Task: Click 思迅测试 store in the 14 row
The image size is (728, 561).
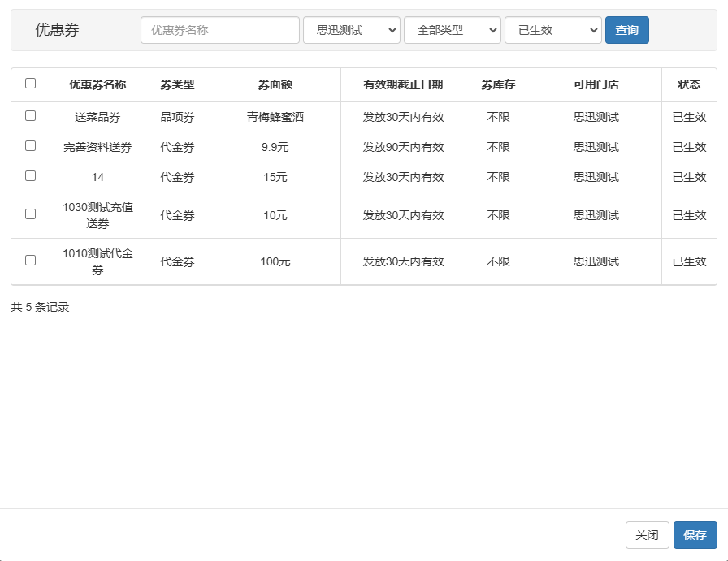Action: tap(596, 177)
